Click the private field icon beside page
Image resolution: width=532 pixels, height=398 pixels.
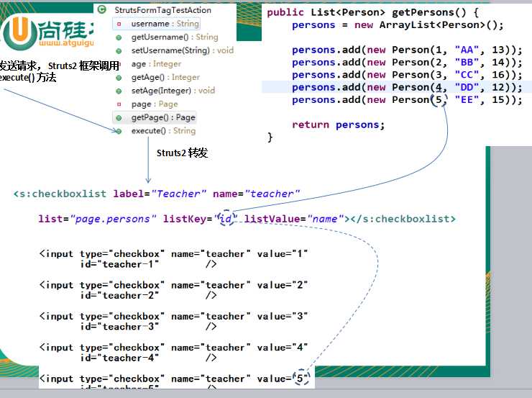pyautogui.click(x=119, y=104)
